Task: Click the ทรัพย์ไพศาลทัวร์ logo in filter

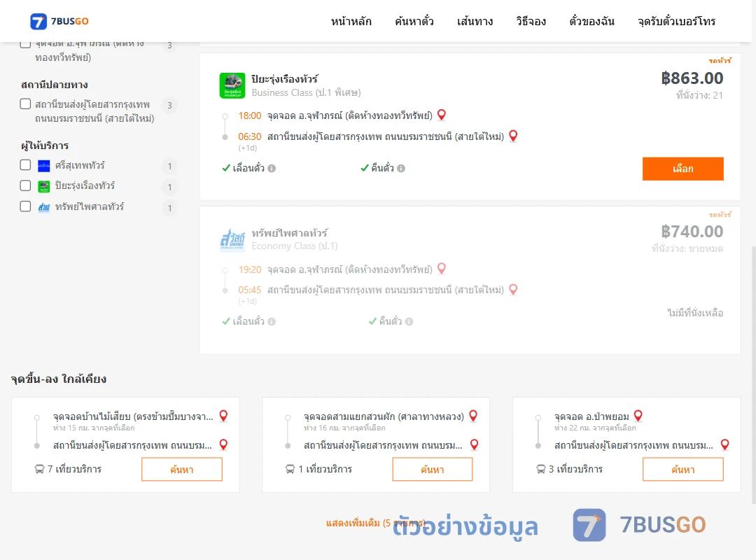Action: coord(44,207)
